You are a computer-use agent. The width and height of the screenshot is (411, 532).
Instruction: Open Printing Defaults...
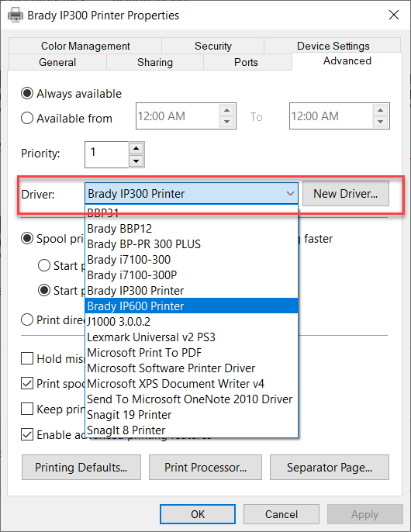(81, 467)
